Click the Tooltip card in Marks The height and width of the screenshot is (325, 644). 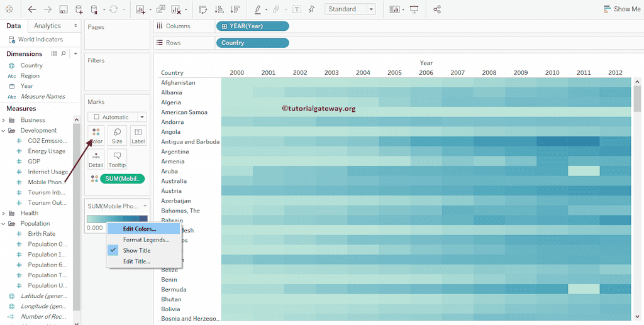[117, 160]
